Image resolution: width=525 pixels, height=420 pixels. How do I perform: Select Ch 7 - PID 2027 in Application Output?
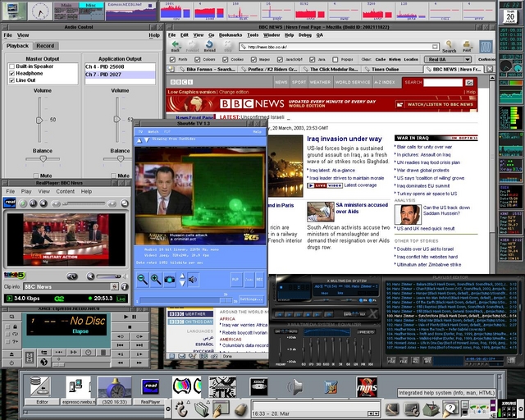tap(120, 75)
